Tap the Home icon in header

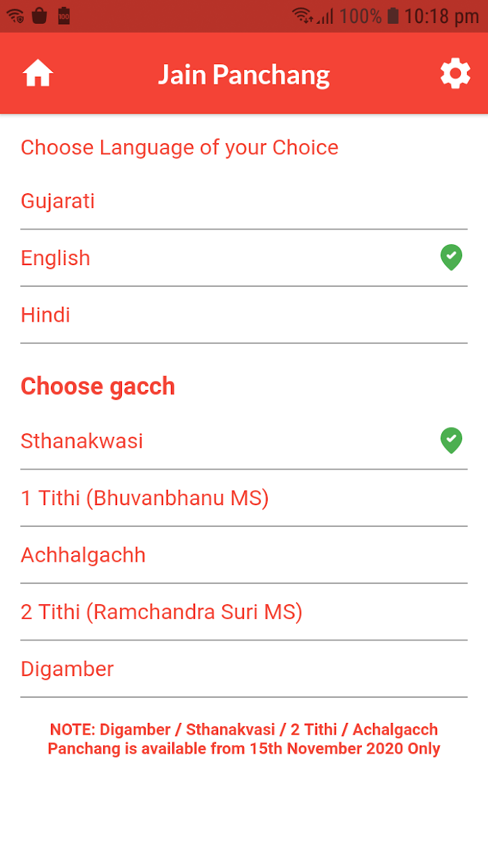pyautogui.click(x=38, y=73)
